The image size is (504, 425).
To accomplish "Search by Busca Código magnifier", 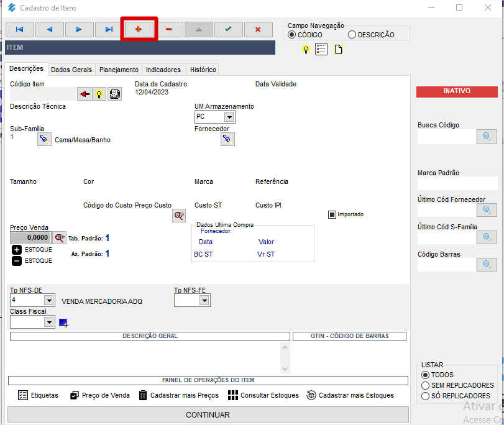I will point(487,137).
